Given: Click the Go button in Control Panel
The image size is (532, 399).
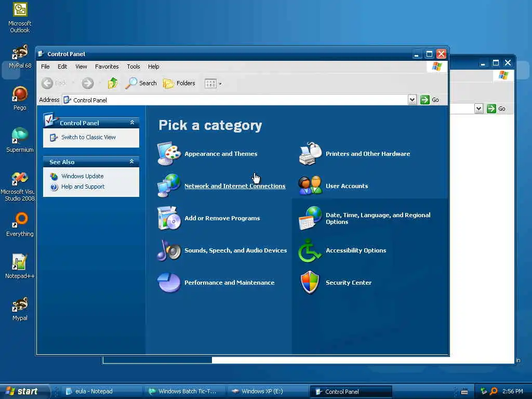Looking at the screenshot, I should point(430,100).
